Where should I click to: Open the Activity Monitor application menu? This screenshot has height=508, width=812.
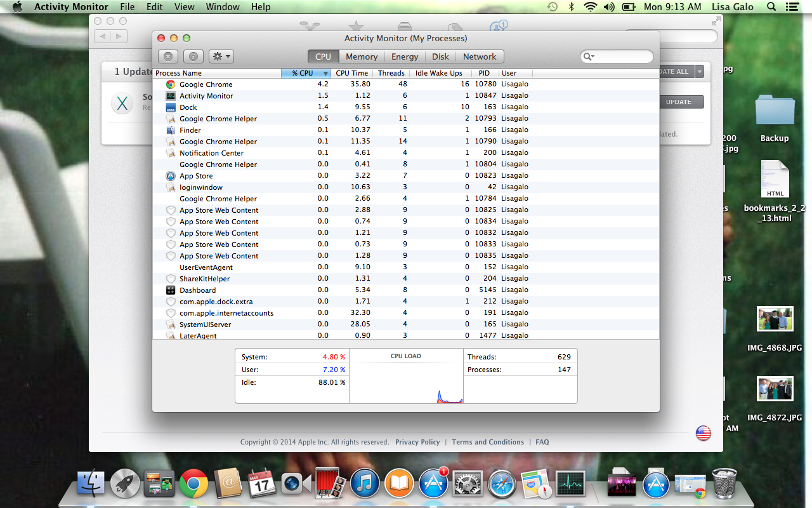[x=71, y=7]
